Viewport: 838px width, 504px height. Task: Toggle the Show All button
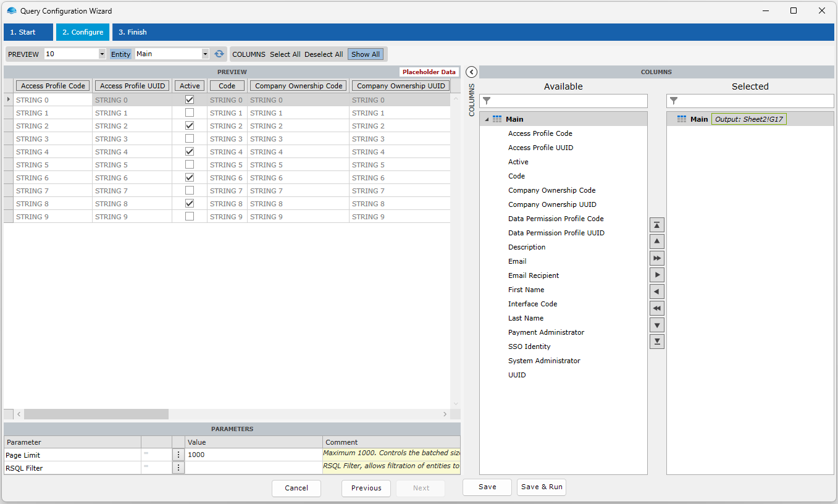(366, 54)
